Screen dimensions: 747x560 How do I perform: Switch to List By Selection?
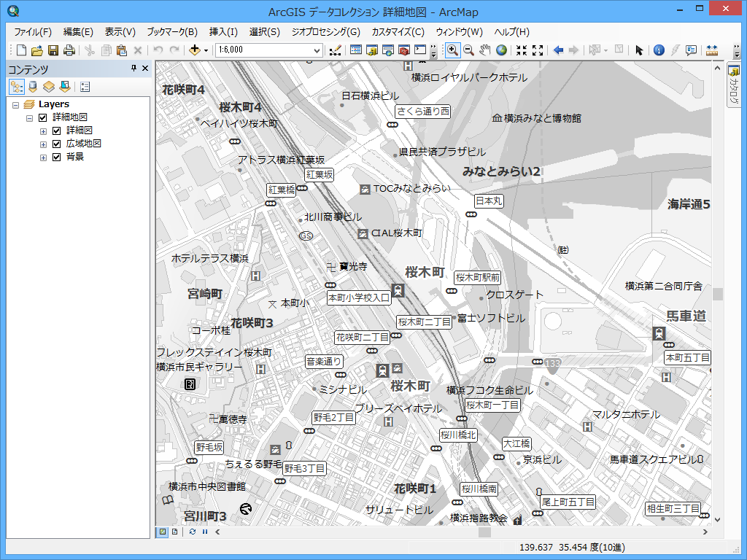65,87
